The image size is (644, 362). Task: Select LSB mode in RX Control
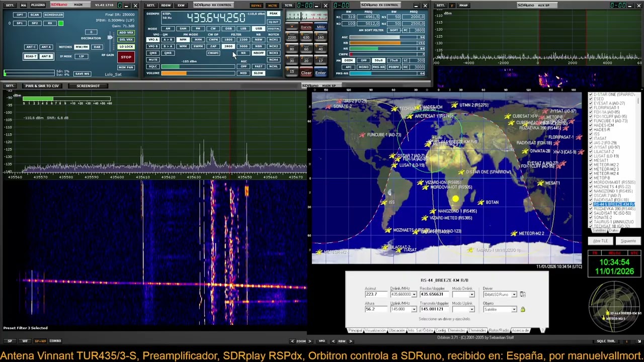243,29
